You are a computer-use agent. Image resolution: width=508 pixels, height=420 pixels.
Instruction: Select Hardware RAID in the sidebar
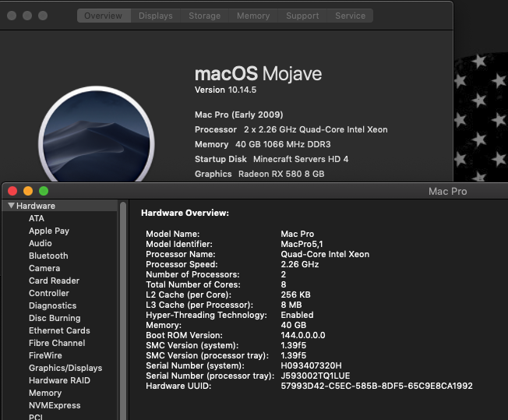tap(59, 380)
